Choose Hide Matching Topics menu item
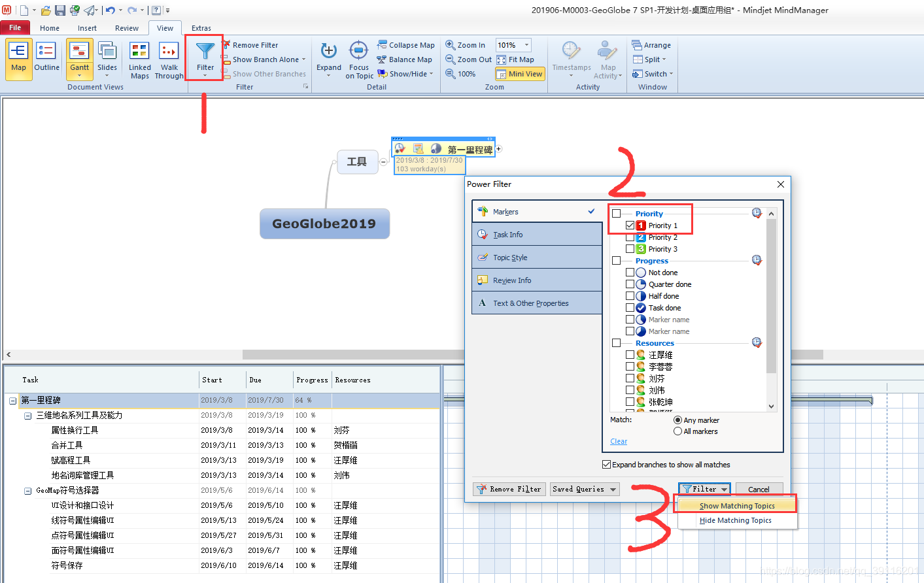Viewport: 924px width, 583px height. tap(736, 520)
